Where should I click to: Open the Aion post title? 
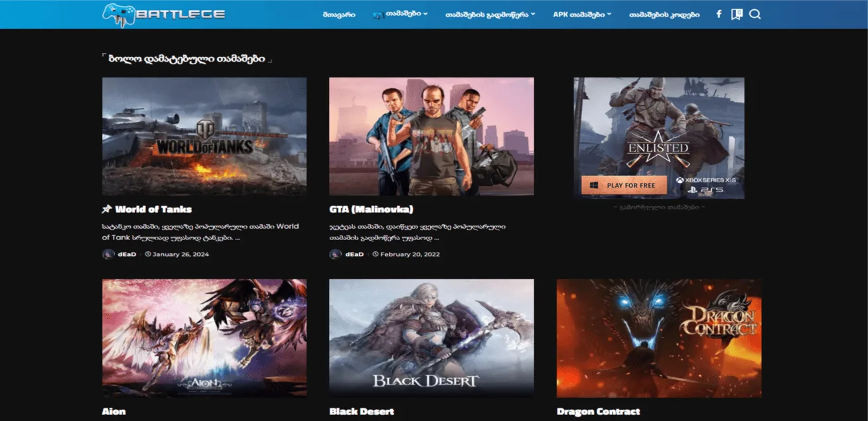point(113,412)
